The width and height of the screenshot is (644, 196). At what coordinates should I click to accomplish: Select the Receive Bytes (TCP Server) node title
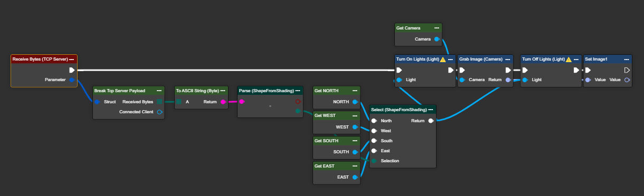40,59
